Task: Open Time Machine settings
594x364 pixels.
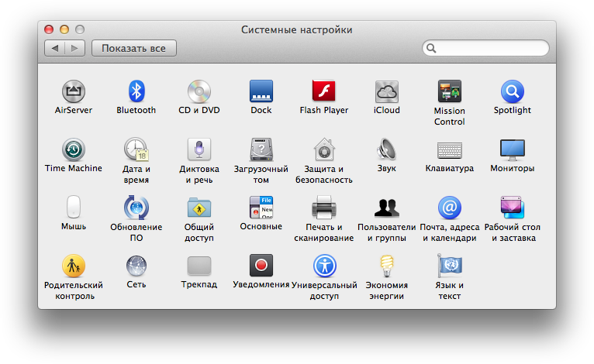Action: (74, 149)
